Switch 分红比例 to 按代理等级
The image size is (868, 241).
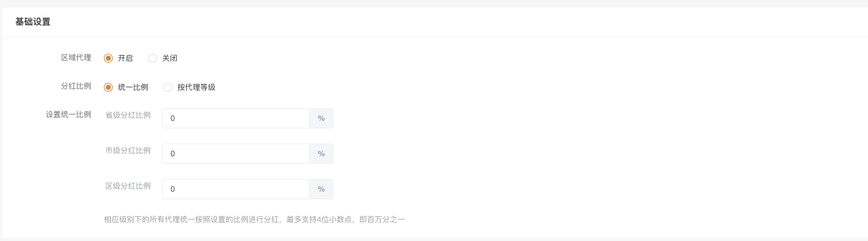(x=168, y=87)
